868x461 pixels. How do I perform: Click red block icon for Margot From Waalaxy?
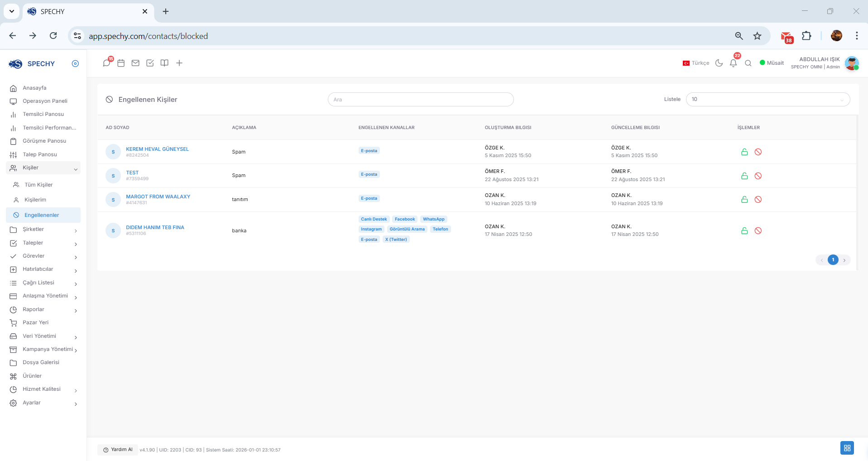click(758, 200)
